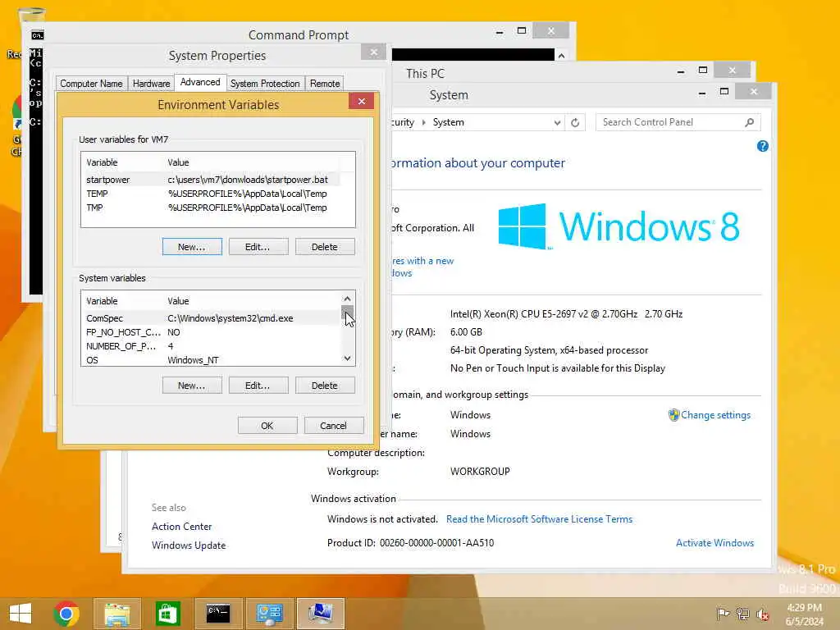Maximize the System window
The image size is (840, 630).
point(724,92)
